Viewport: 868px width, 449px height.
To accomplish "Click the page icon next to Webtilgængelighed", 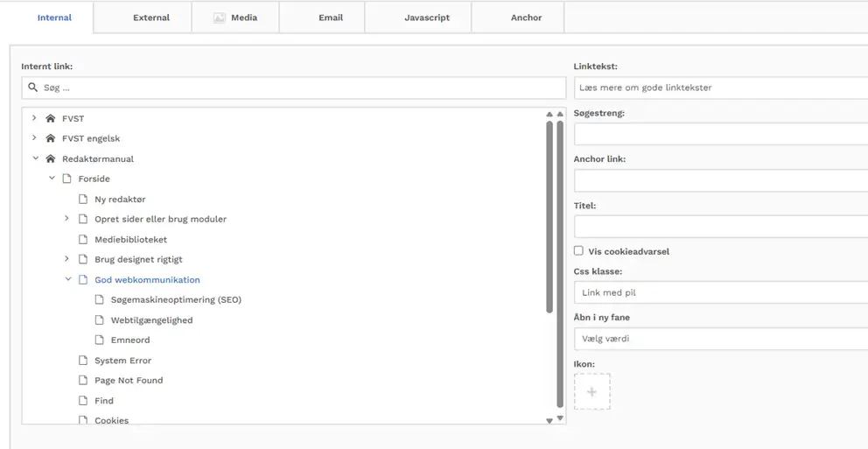I will [x=99, y=319].
